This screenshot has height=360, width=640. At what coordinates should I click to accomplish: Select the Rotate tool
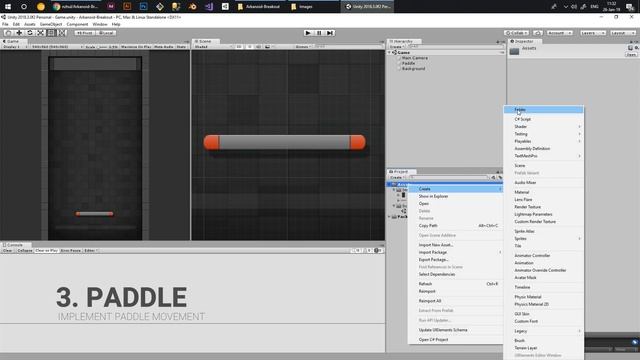coord(30,33)
